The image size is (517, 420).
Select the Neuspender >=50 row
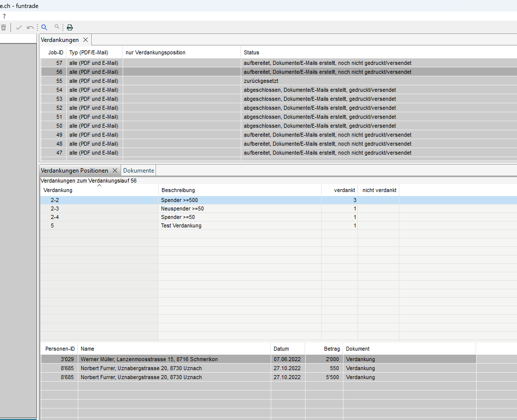182,209
